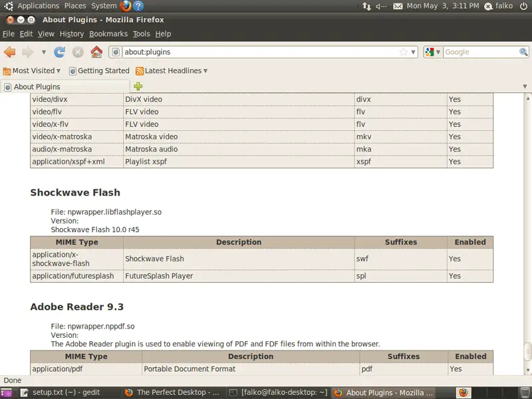This screenshot has height=399, width=532.
Task: Go to the Home page icon
Action: coord(96,52)
